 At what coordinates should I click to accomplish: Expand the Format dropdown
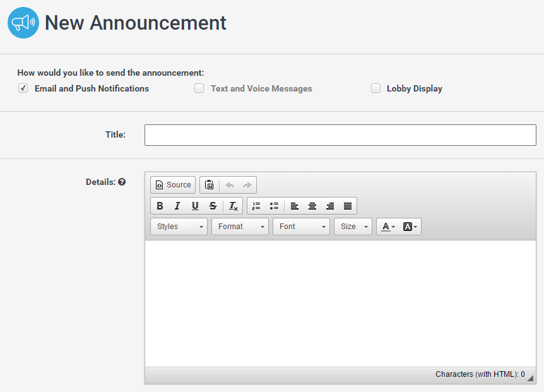click(240, 227)
